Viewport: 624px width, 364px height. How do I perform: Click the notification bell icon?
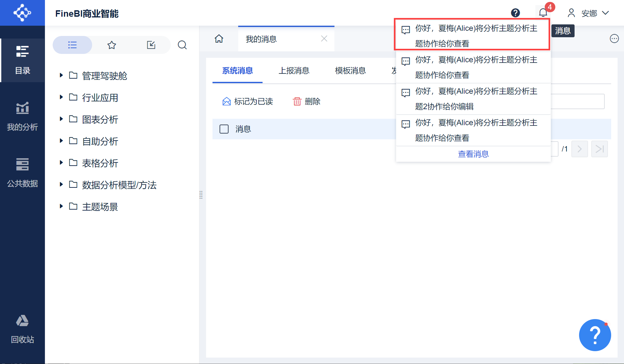pyautogui.click(x=543, y=13)
